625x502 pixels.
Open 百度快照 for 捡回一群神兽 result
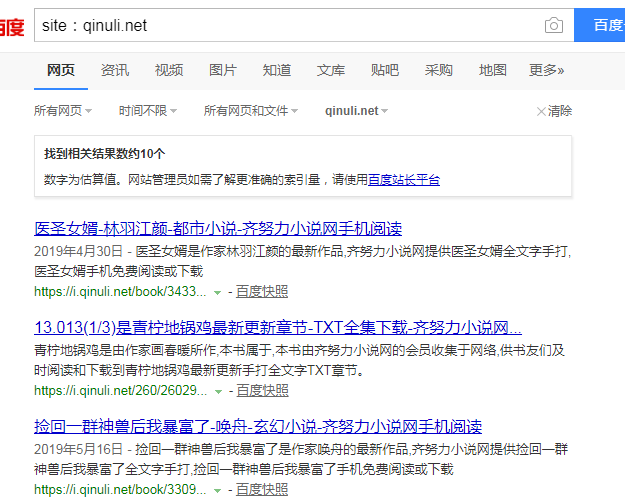(x=262, y=489)
